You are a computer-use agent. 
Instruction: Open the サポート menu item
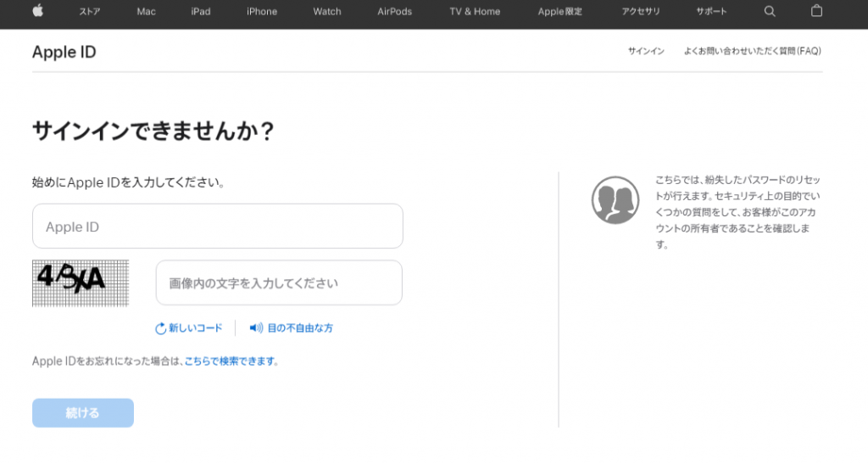tap(711, 11)
